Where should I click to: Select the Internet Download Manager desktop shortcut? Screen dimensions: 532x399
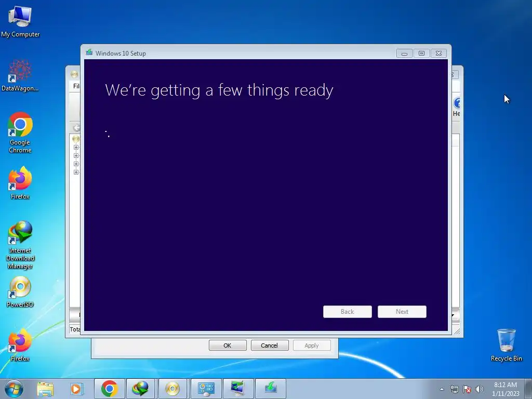(20, 245)
